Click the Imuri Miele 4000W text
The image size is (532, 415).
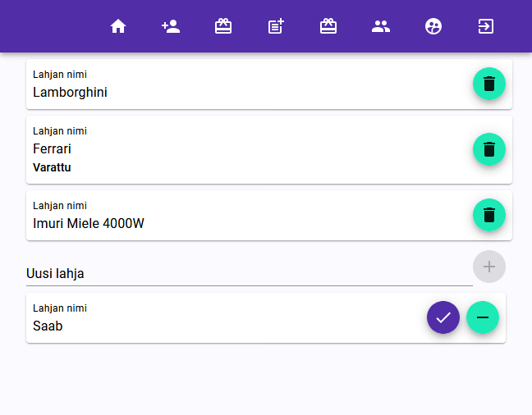click(89, 223)
